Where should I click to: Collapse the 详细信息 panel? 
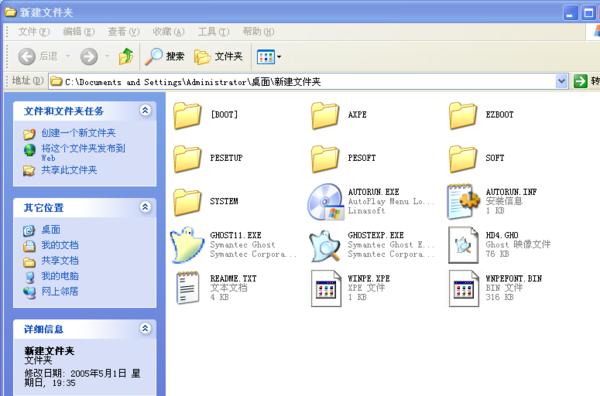(x=145, y=328)
